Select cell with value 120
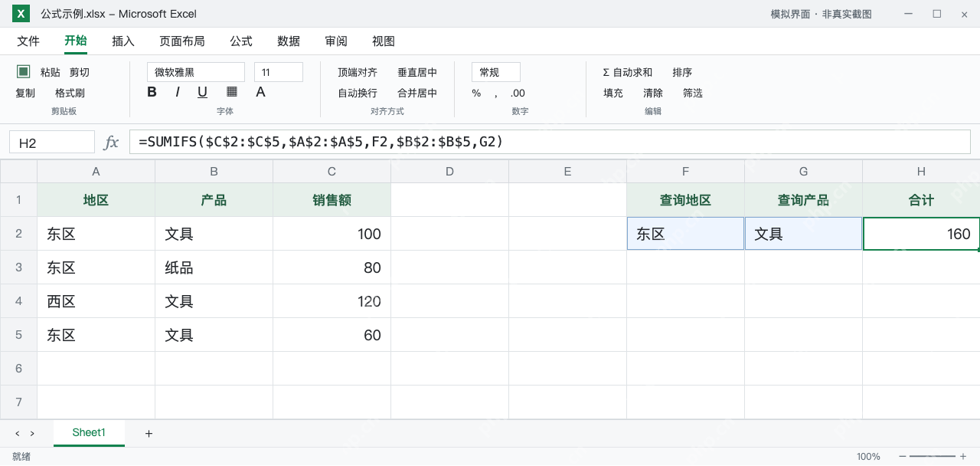The image size is (980, 466). (x=332, y=301)
